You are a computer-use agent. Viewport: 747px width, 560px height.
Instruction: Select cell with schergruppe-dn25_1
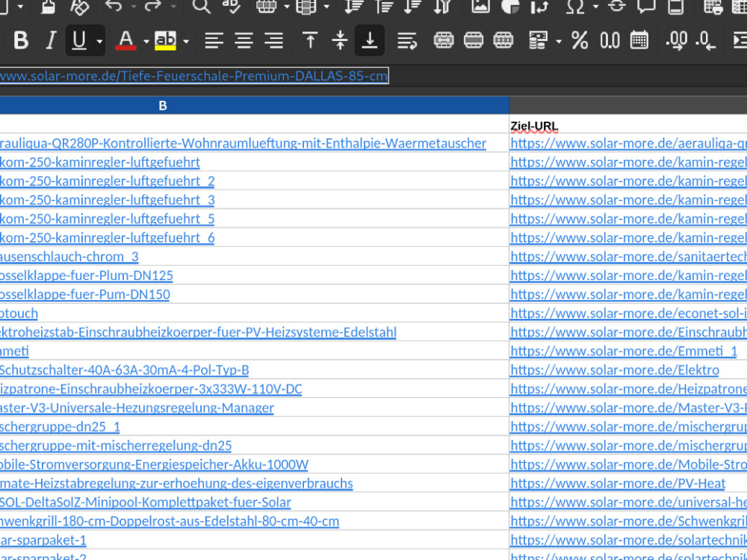point(255,426)
